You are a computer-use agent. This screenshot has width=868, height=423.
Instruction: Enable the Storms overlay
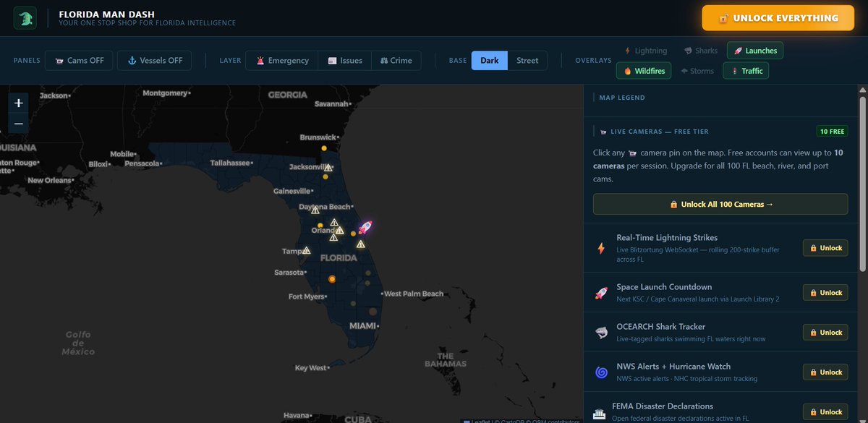tap(697, 71)
